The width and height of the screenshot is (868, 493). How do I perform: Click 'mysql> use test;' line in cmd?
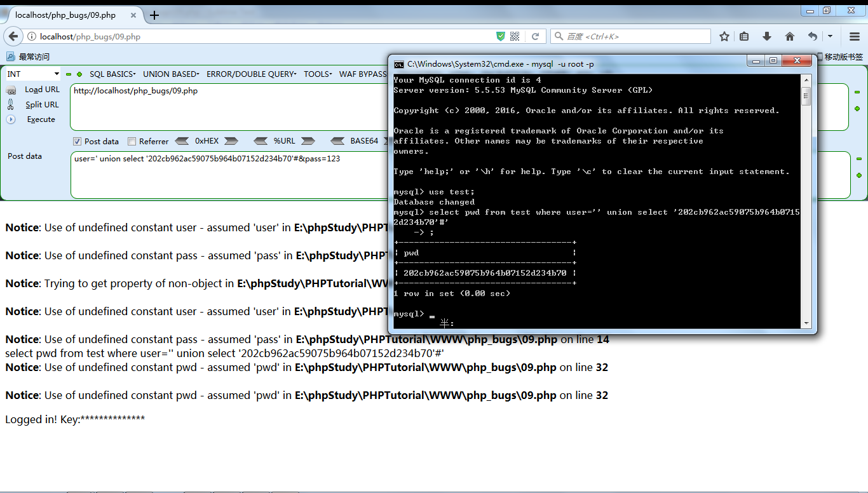click(434, 192)
